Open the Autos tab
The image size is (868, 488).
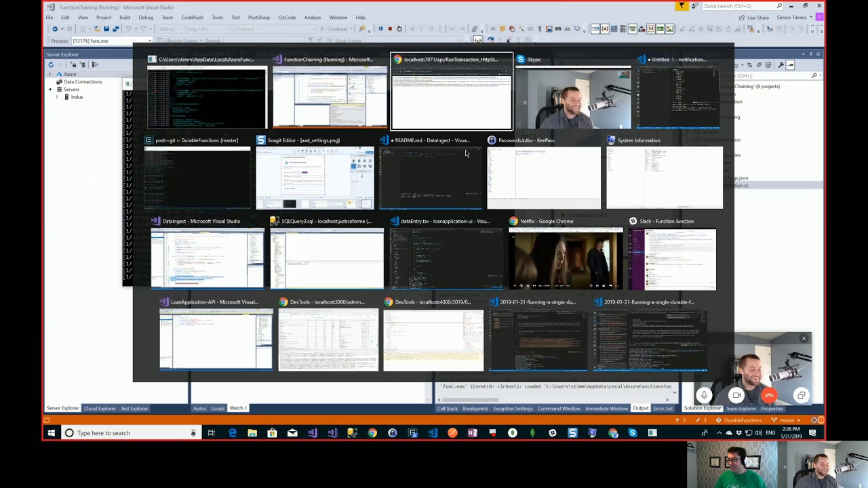(x=199, y=408)
